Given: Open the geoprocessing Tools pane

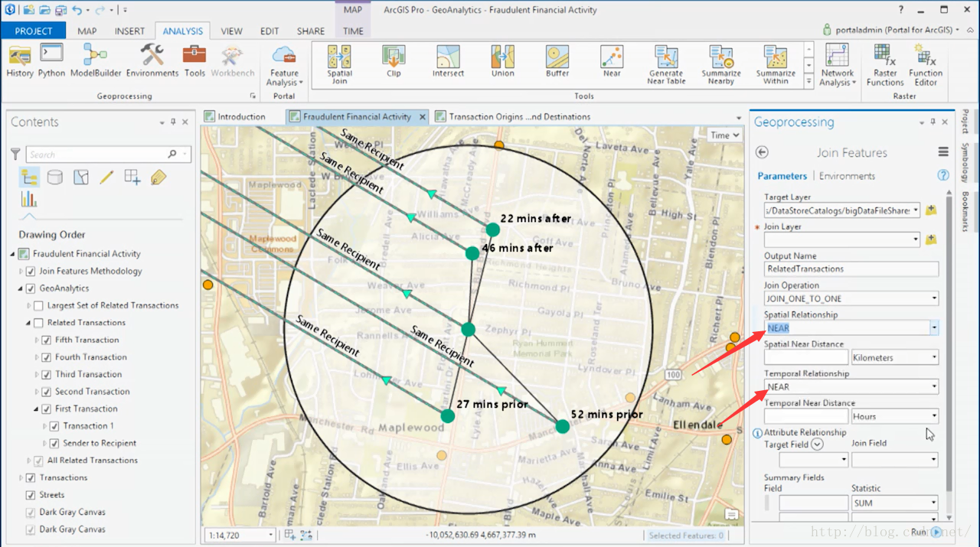Looking at the screenshot, I should pyautogui.click(x=194, y=61).
